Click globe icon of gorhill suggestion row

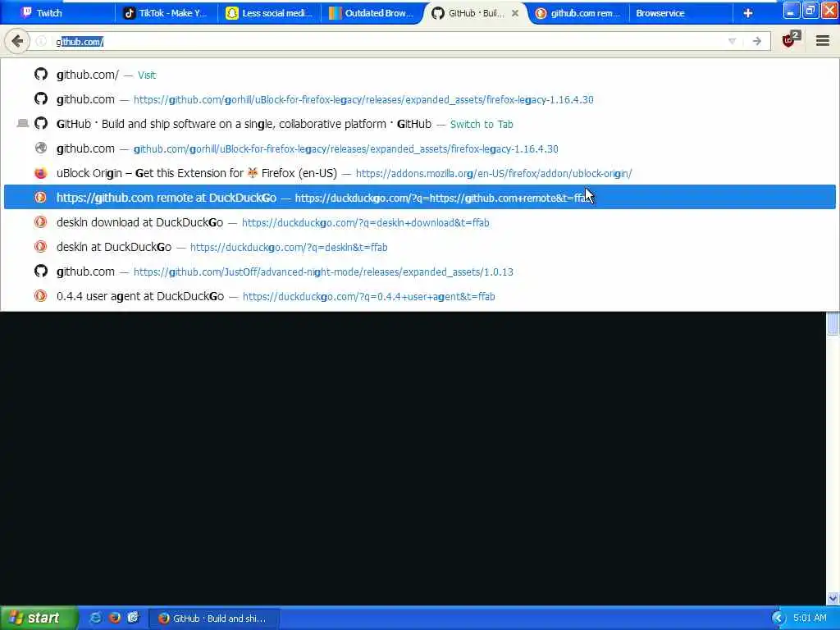pos(41,148)
